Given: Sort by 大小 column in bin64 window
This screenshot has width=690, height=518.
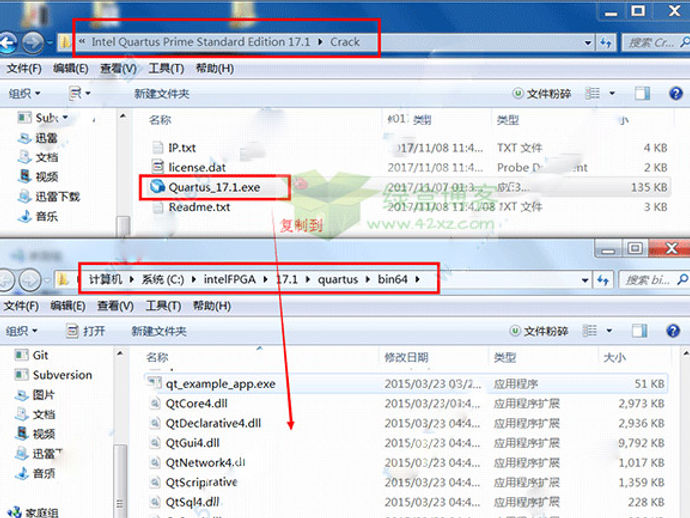Looking at the screenshot, I should tap(614, 357).
